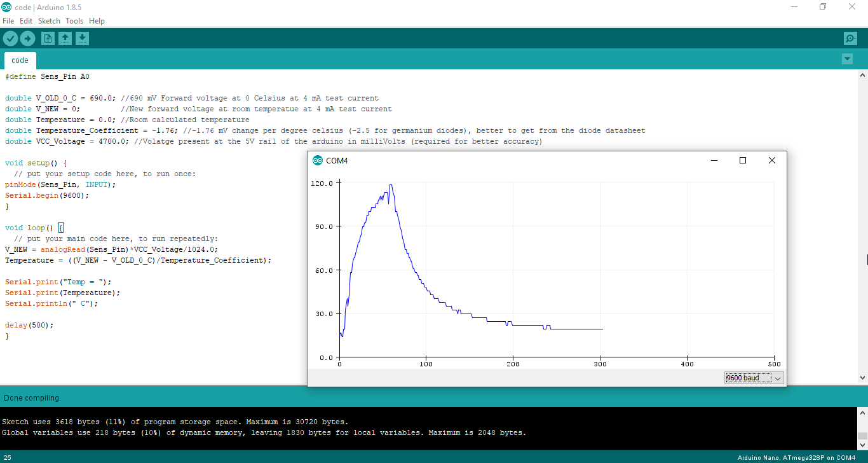
Task: Maximize the COM4 plotter window
Action: tap(742, 160)
